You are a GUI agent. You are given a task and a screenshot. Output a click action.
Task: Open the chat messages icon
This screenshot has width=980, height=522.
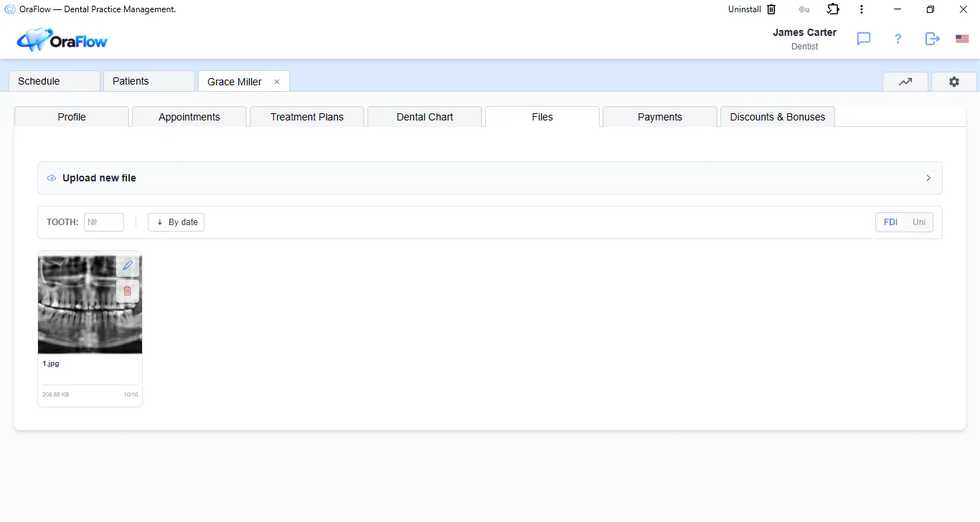tap(864, 39)
